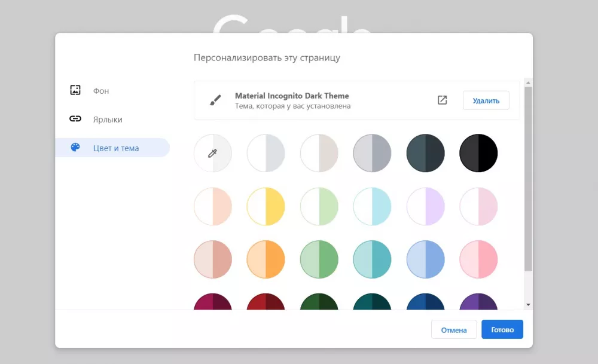598x364 pixels.
Task: Click the scrollbar down arrow
Action: tap(528, 305)
